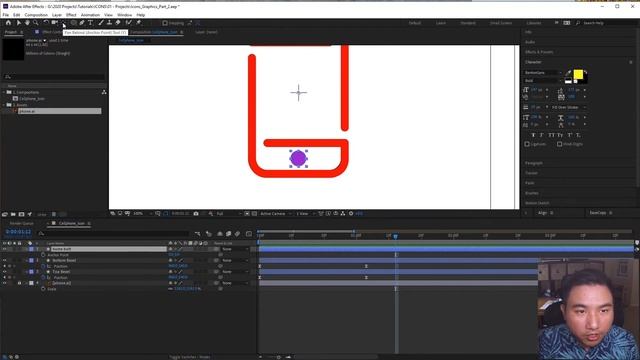Click the All Caps button

pyautogui.click(x=551, y=135)
